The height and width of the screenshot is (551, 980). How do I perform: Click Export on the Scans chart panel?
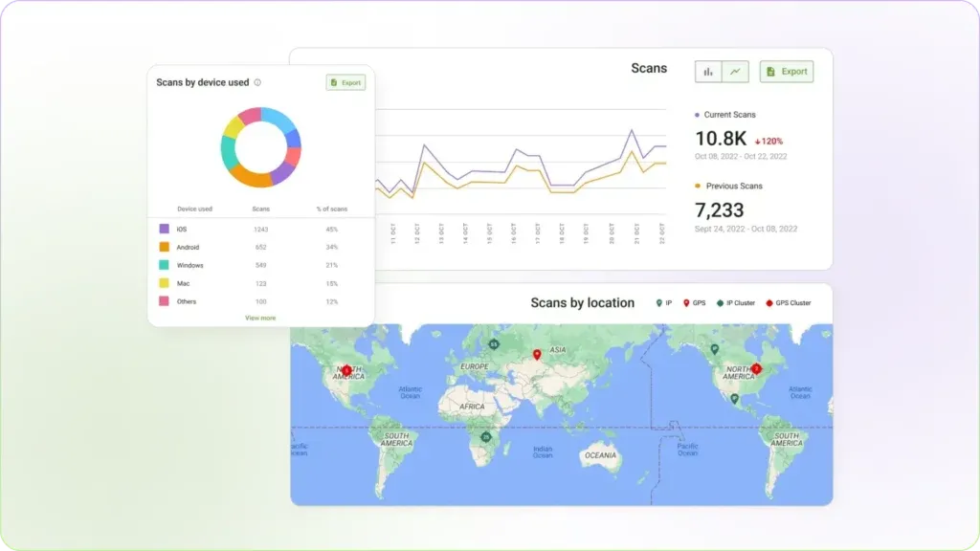pyautogui.click(x=786, y=71)
